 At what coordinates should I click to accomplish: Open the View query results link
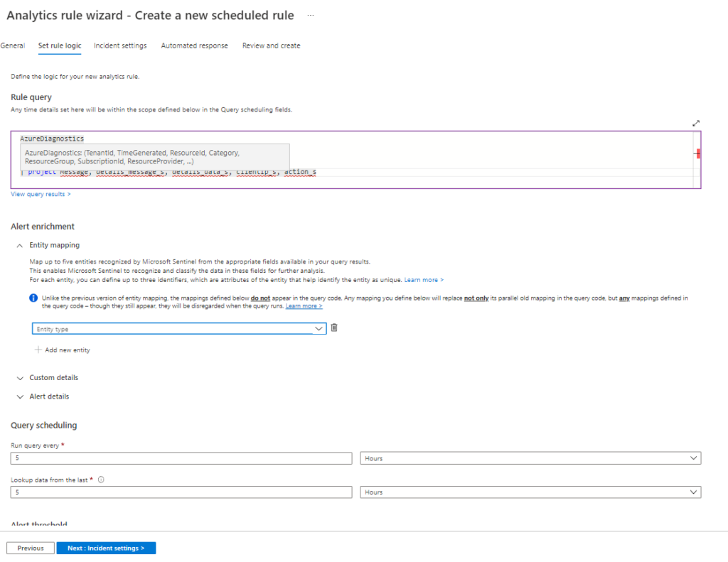(41, 193)
